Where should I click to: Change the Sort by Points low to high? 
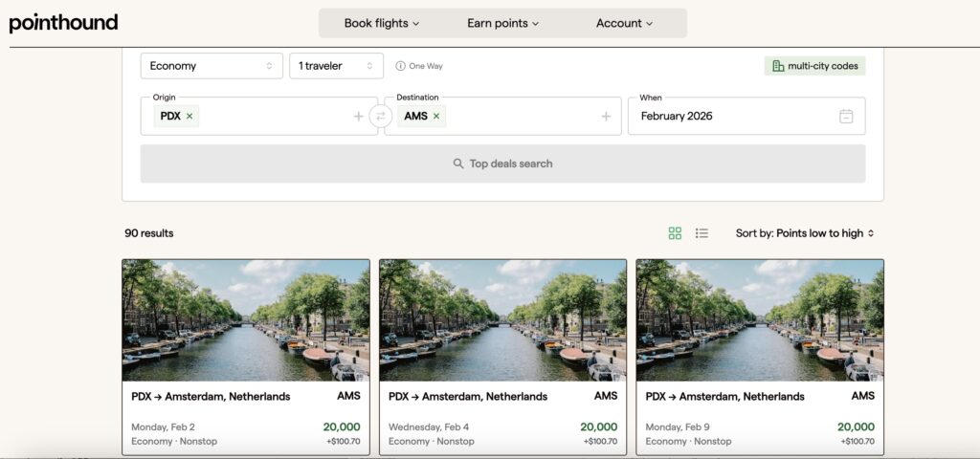[805, 233]
